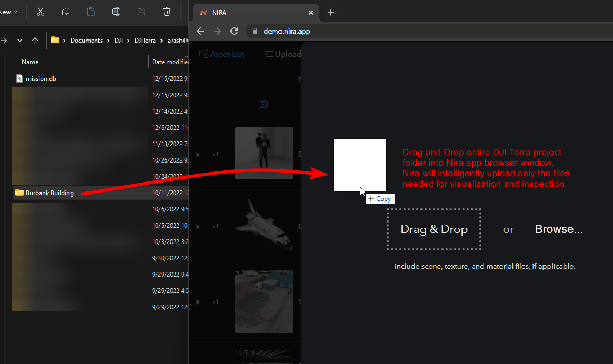This screenshot has width=613, height=364.
Task: Click the mission.db file icon
Action: (x=19, y=78)
